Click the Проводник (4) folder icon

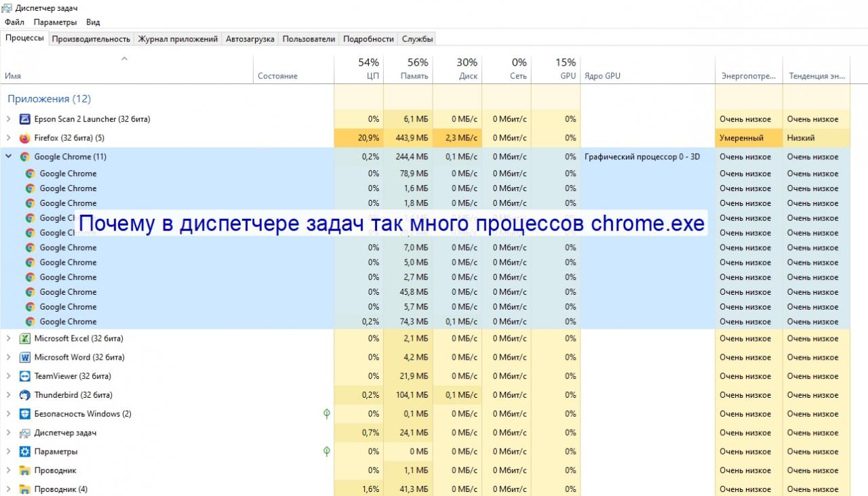[25, 489]
